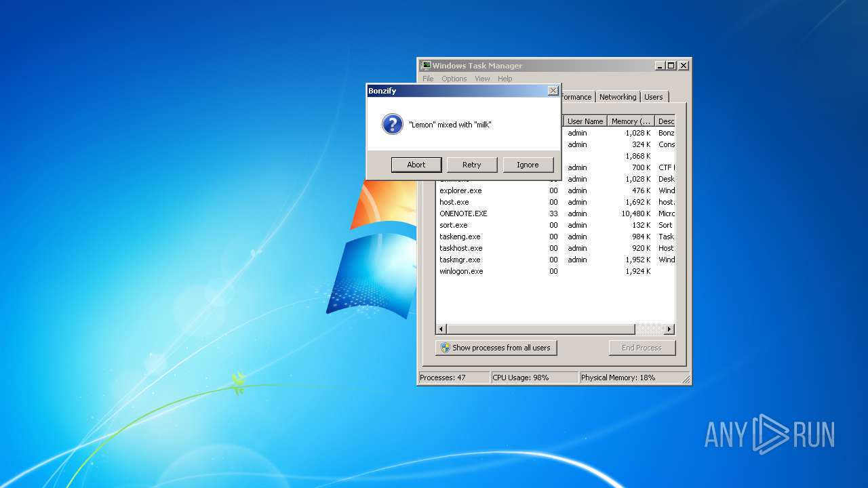
Task: Click the 1,924 K memory value
Action: coord(638,271)
